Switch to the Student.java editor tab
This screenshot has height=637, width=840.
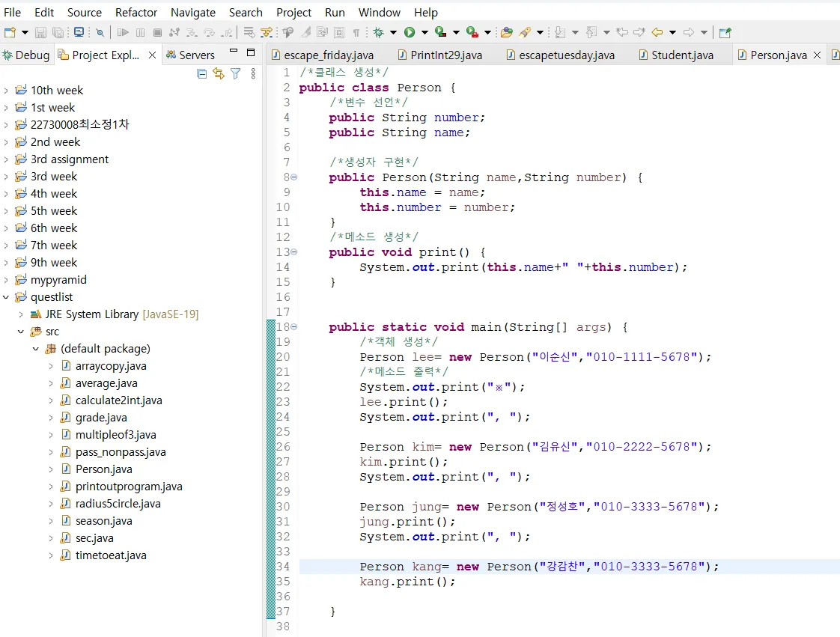tap(682, 55)
